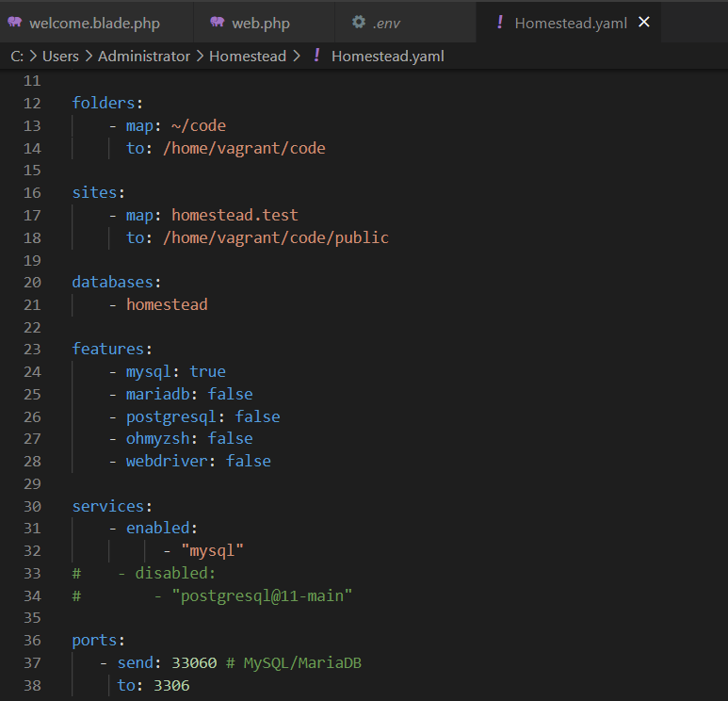
Task: Click the elephant icon on web.php tab
Action: [x=218, y=22]
